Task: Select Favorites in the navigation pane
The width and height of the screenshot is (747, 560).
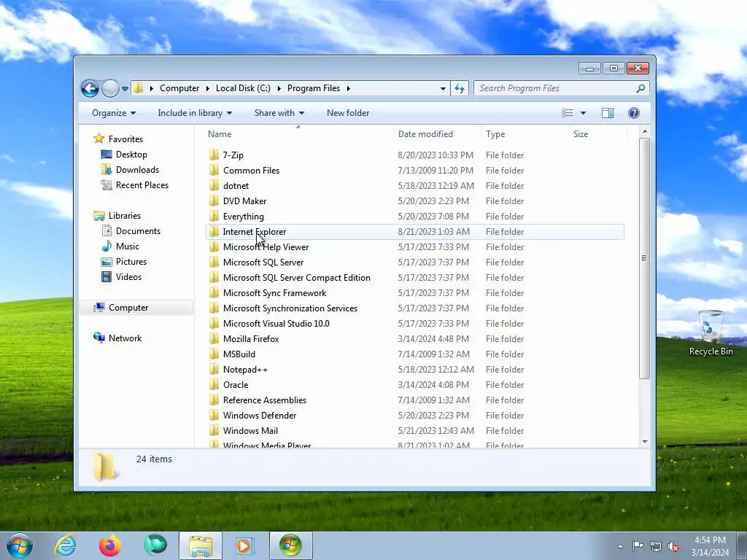Action: (x=125, y=139)
